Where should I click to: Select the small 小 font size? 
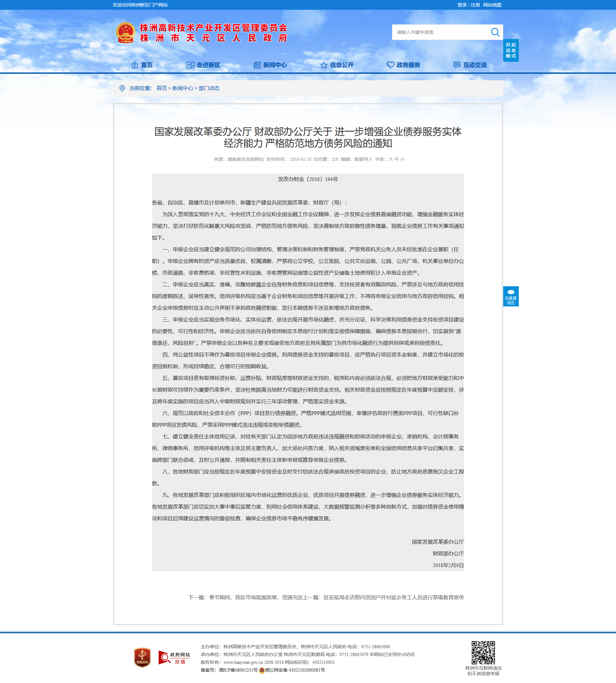pos(402,159)
